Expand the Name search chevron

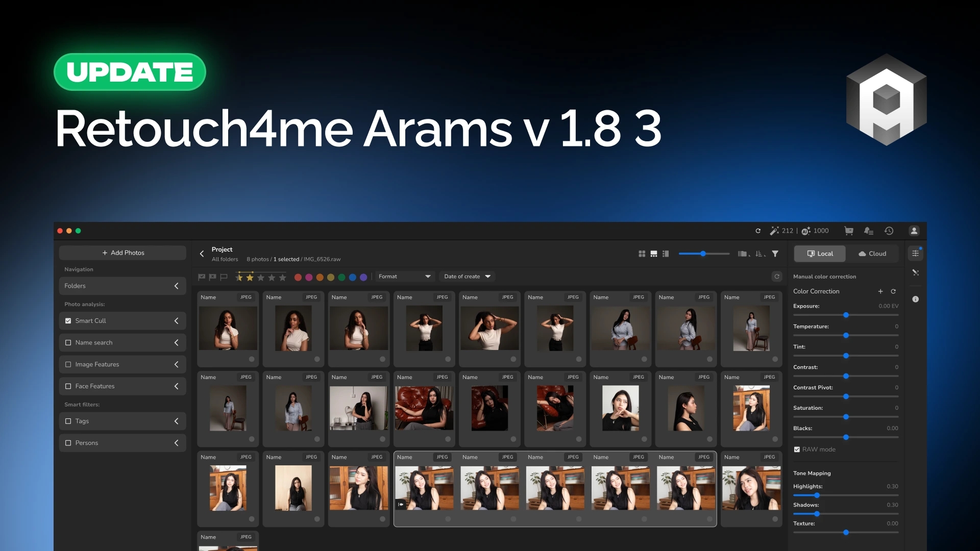click(177, 343)
